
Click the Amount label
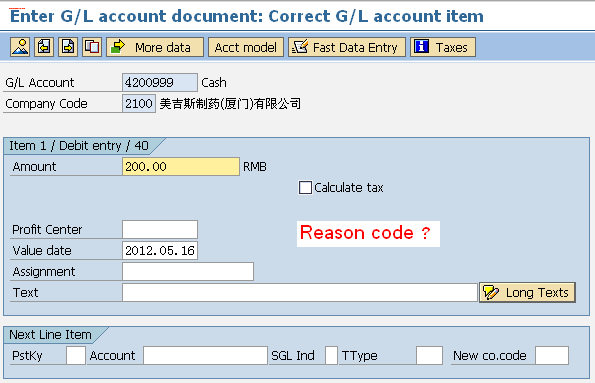(34, 166)
